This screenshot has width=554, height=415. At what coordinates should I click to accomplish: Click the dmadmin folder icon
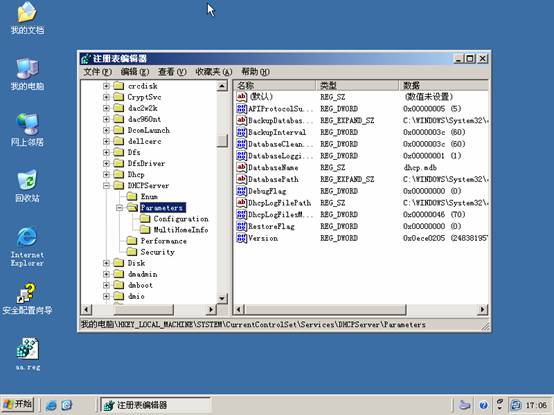(119, 274)
